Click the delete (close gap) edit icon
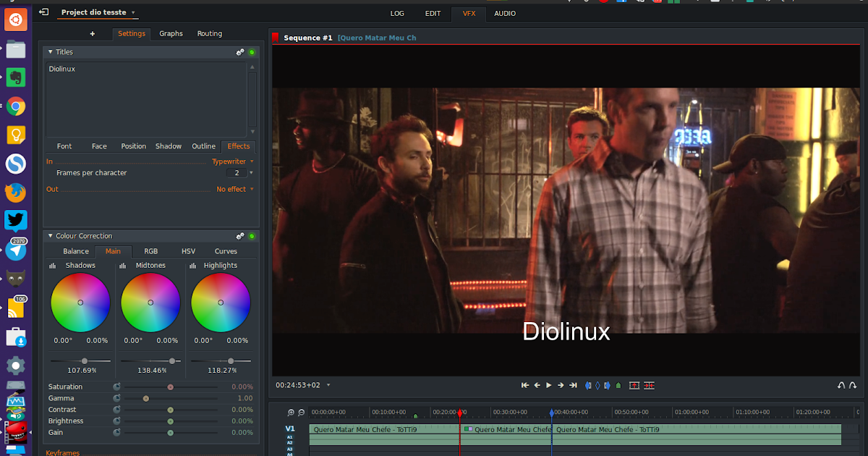Screen dimensions: 868x456 pyautogui.click(x=650, y=386)
